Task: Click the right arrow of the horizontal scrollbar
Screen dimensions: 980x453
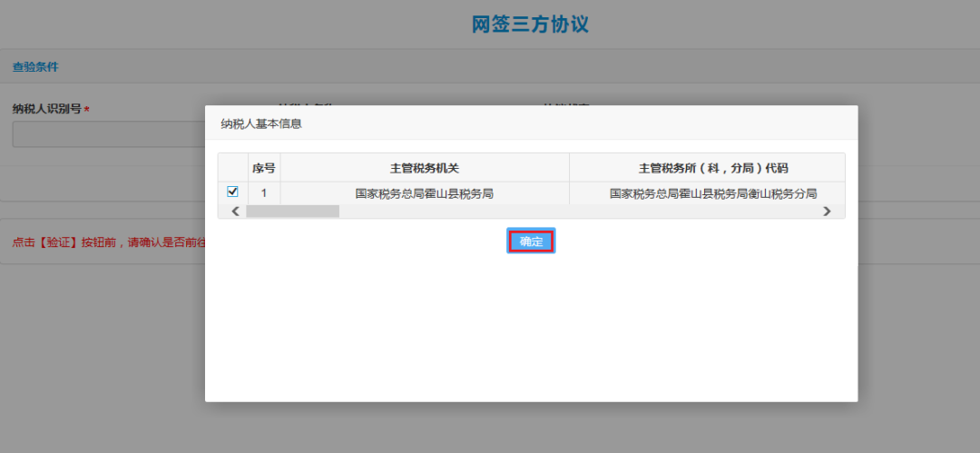Action: click(827, 212)
